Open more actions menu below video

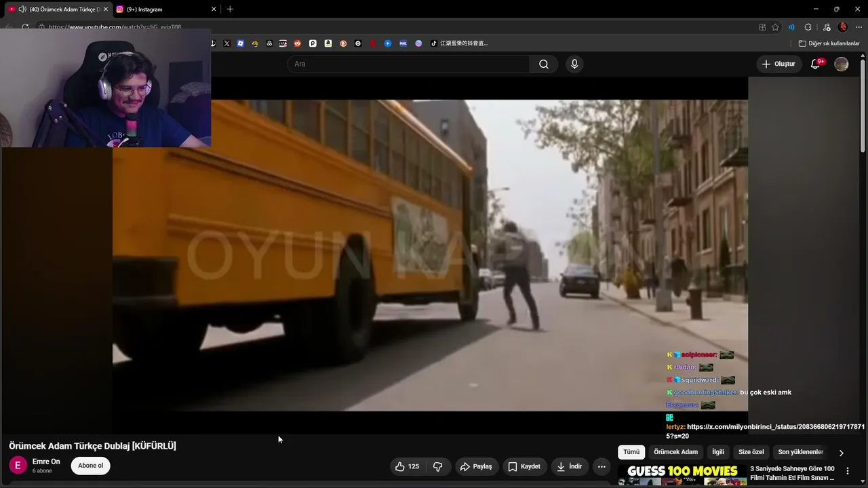click(x=601, y=466)
